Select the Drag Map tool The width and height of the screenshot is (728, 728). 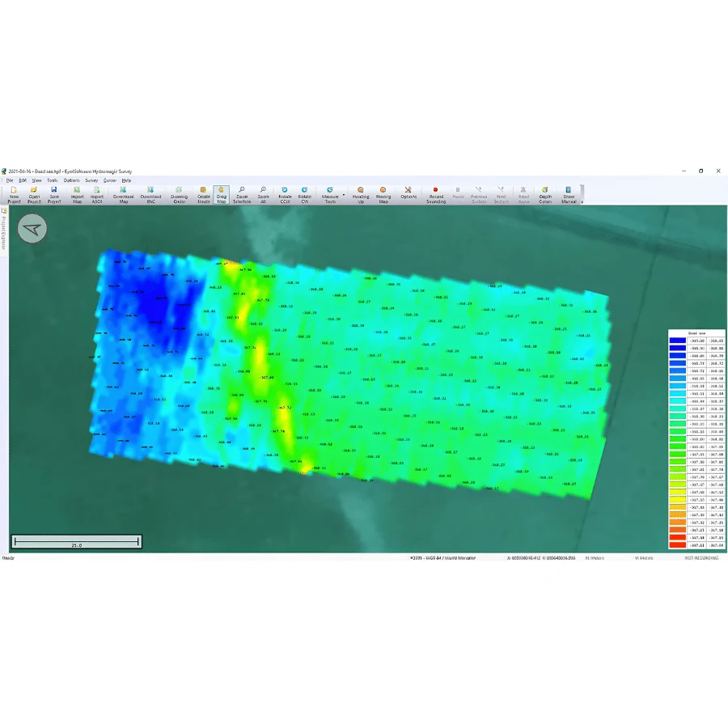[221, 195]
